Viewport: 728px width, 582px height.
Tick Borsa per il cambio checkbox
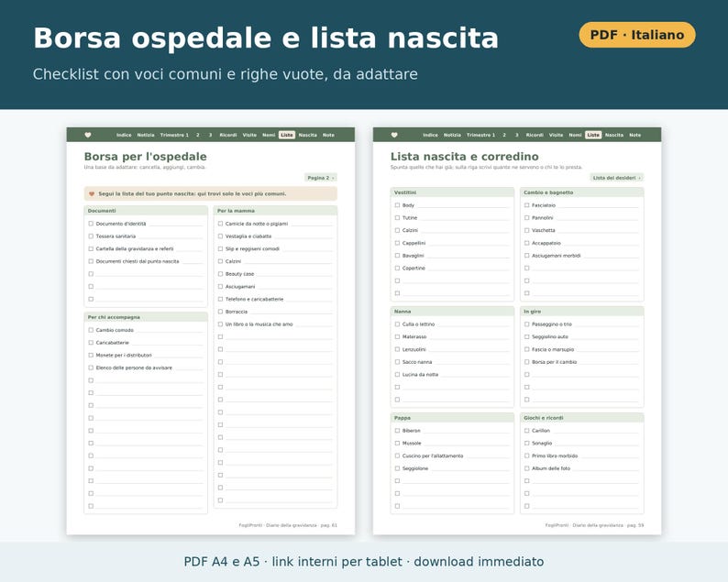(527, 362)
